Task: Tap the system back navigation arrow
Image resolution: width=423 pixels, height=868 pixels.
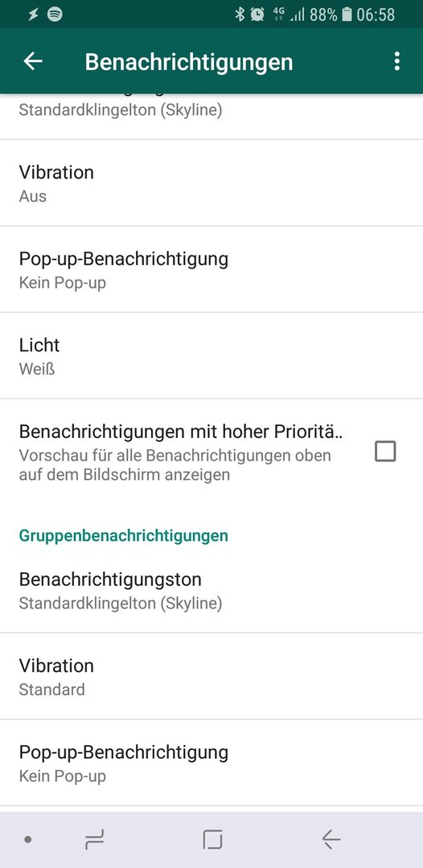Action: [331, 841]
